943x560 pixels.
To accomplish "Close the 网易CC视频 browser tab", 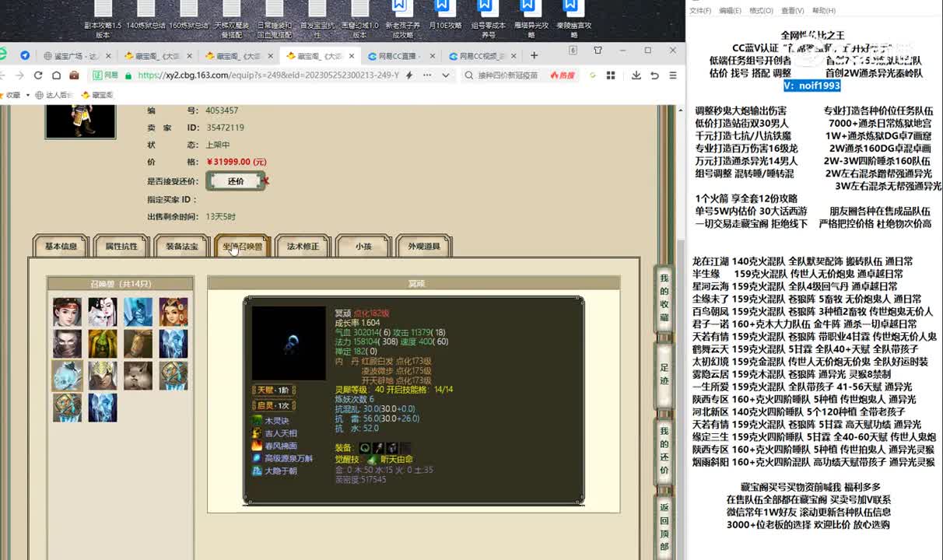I will click(514, 56).
